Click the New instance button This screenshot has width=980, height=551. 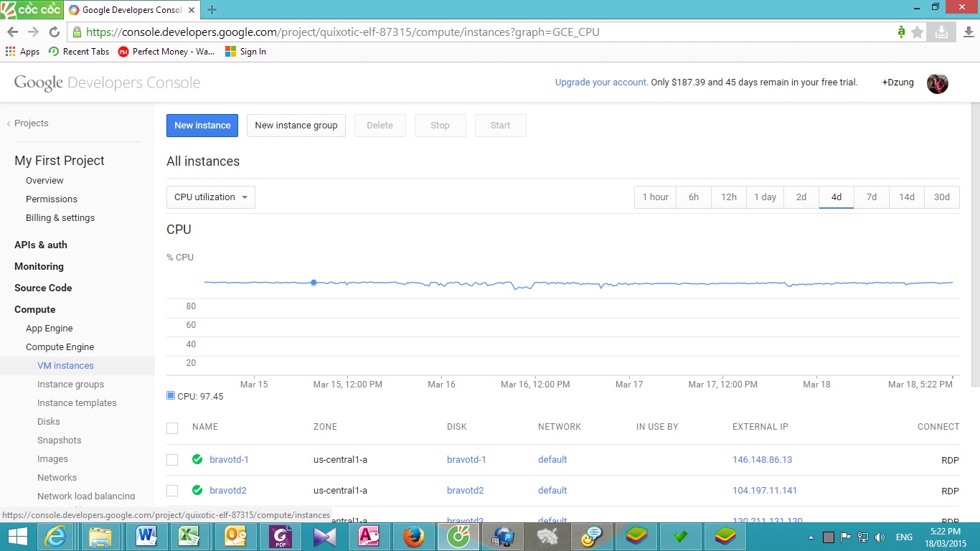[x=202, y=126]
